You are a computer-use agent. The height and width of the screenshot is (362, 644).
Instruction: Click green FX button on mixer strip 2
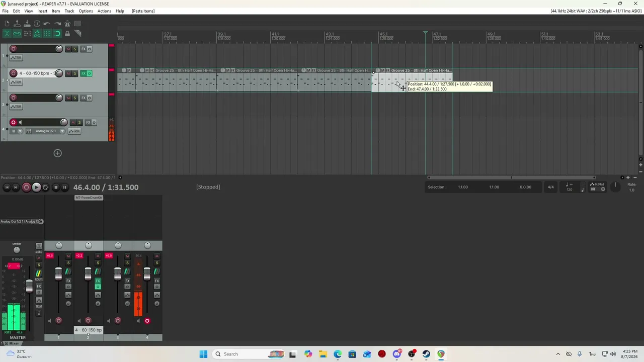tap(98, 281)
